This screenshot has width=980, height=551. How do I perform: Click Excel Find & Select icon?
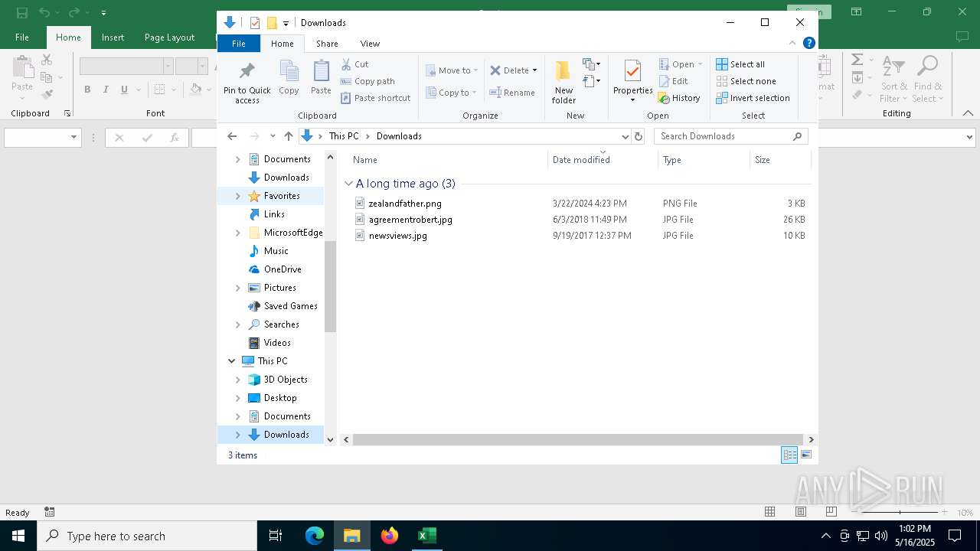coord(927,79)
